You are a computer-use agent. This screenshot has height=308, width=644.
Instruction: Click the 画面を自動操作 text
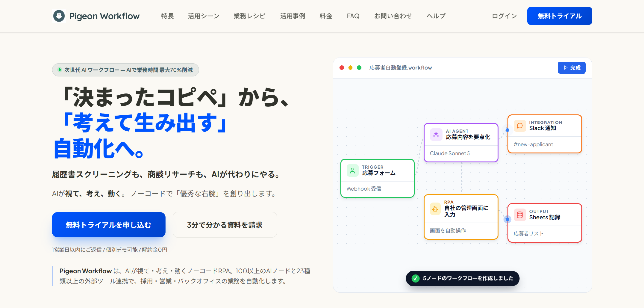click(x=448, y=230)
